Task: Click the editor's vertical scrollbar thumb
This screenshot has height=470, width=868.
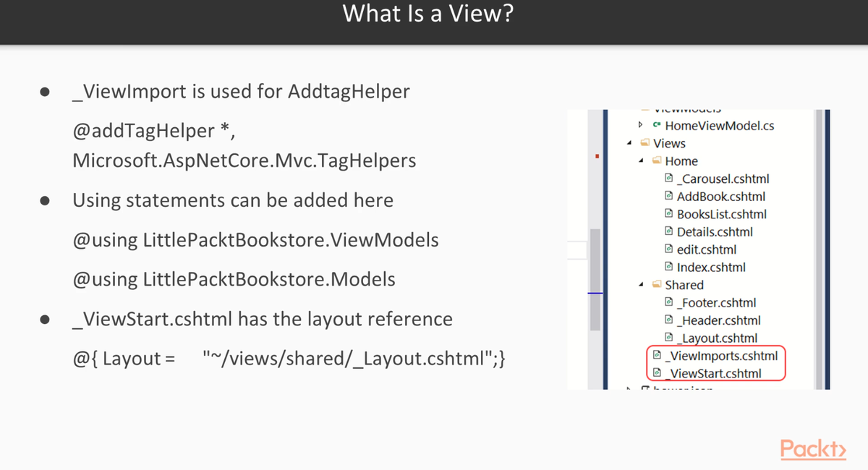Action: 597,278
